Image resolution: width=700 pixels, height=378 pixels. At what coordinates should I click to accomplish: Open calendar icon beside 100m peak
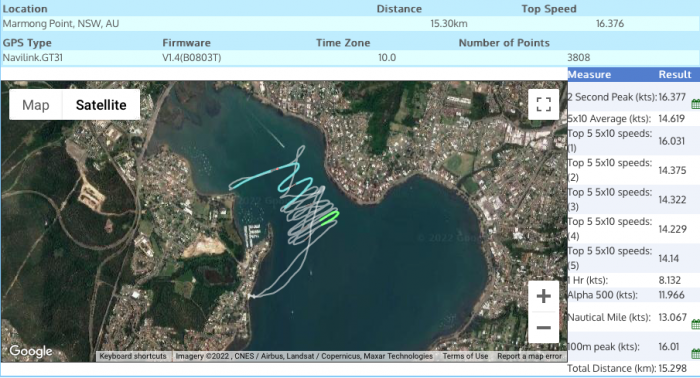696,354
